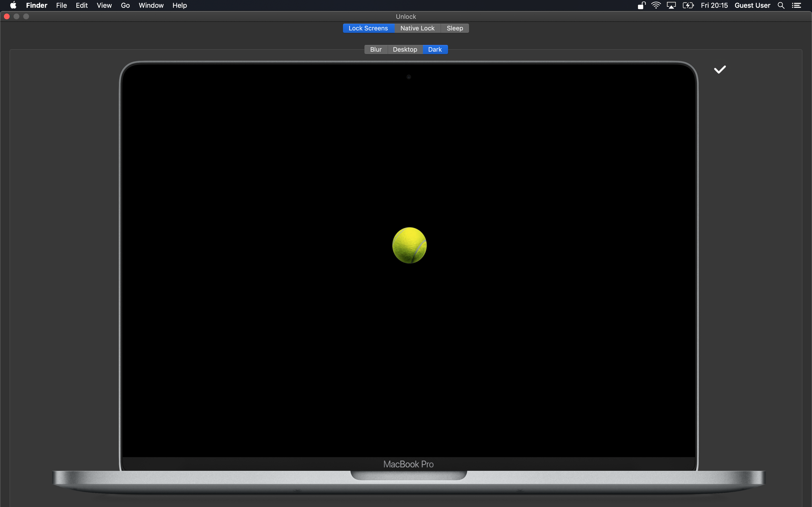
Task: Switch to the Sleep tab
Action: [455, 28]
